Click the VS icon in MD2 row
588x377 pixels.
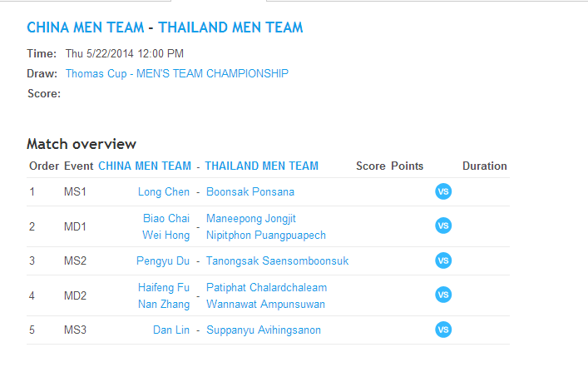[x=443, y=295]
